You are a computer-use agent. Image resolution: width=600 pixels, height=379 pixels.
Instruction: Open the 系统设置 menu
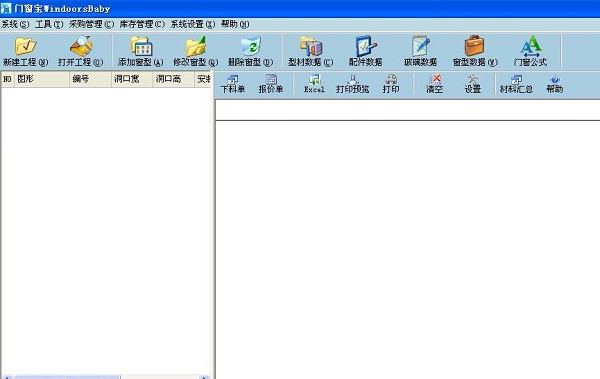click(193, 25)
